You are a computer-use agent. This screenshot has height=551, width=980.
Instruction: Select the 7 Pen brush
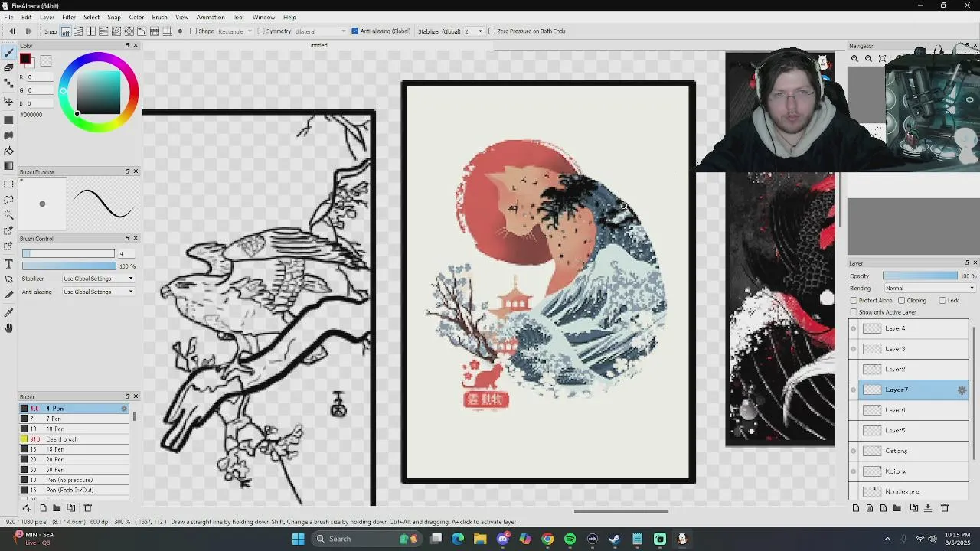(74, 419)
